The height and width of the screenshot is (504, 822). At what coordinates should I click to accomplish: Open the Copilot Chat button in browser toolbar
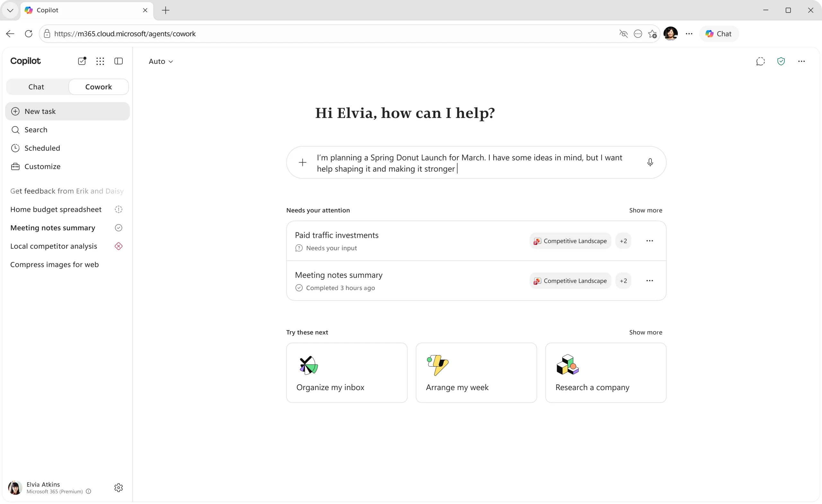(719, 34)
